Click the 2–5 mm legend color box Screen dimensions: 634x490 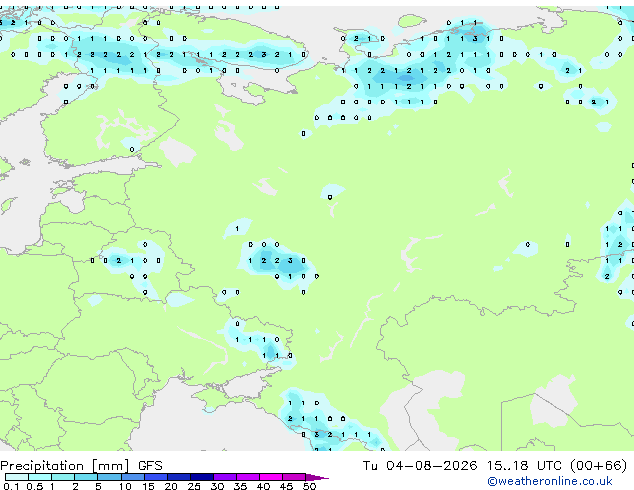click(x=86, y=477)
